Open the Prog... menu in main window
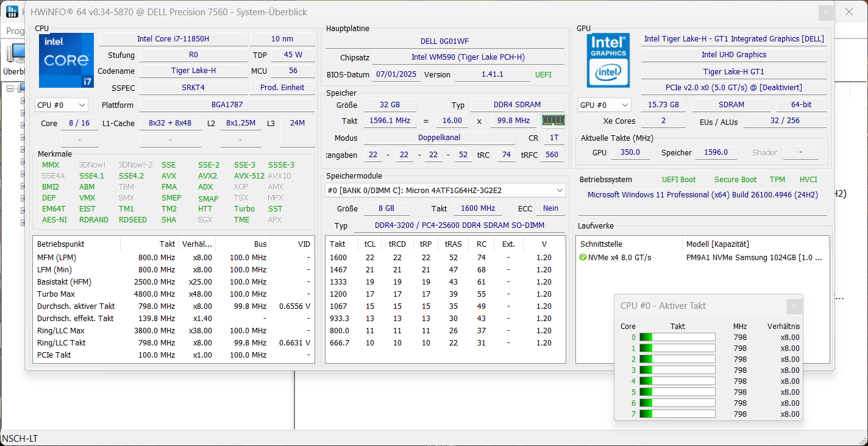Screen dimensions: 868x446 [14, 30]
